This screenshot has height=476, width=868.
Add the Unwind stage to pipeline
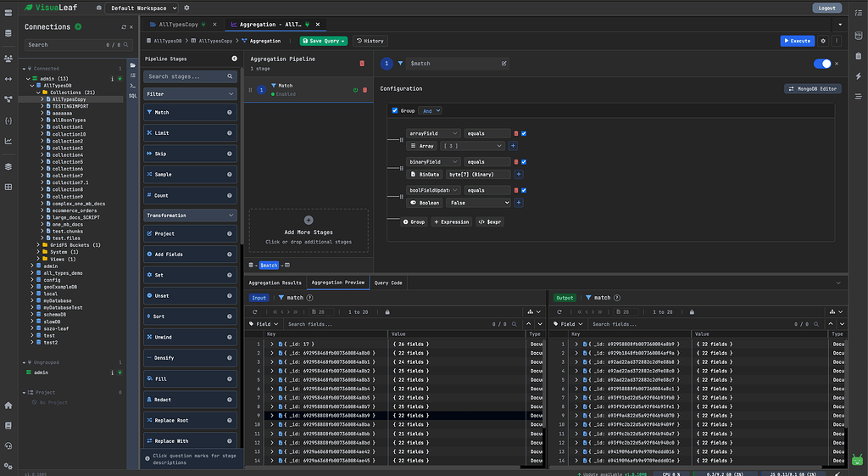[x=190, y=337]
